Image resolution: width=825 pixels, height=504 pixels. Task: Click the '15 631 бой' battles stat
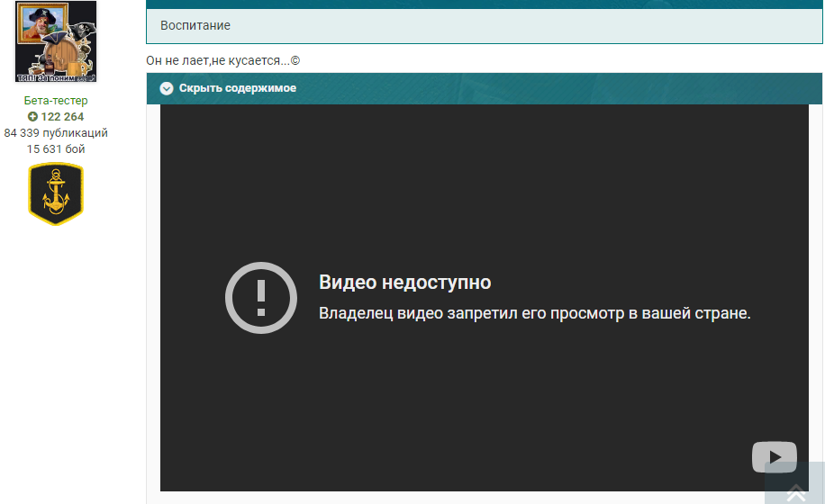pos(56,149)
